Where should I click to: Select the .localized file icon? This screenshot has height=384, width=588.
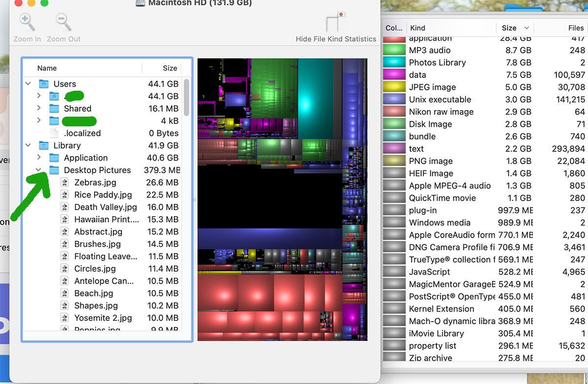(x=54, y=133)
